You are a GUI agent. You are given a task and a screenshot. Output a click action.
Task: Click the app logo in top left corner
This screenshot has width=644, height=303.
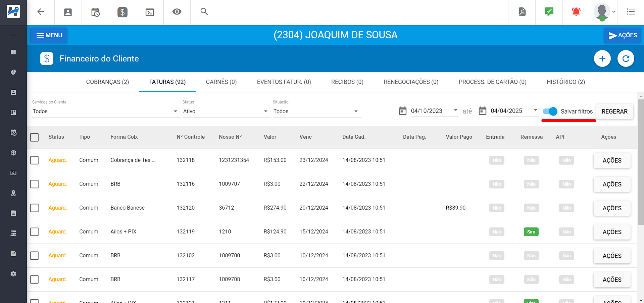tap(13, 12)
